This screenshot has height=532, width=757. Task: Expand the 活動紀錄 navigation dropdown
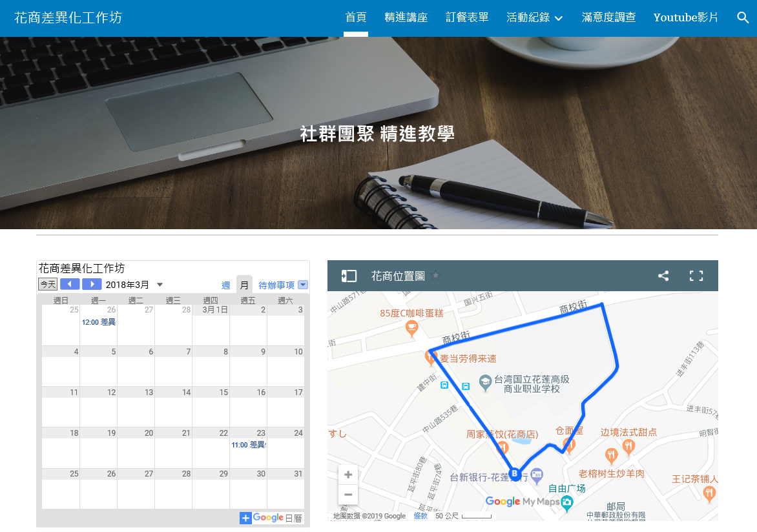(535, 17)
